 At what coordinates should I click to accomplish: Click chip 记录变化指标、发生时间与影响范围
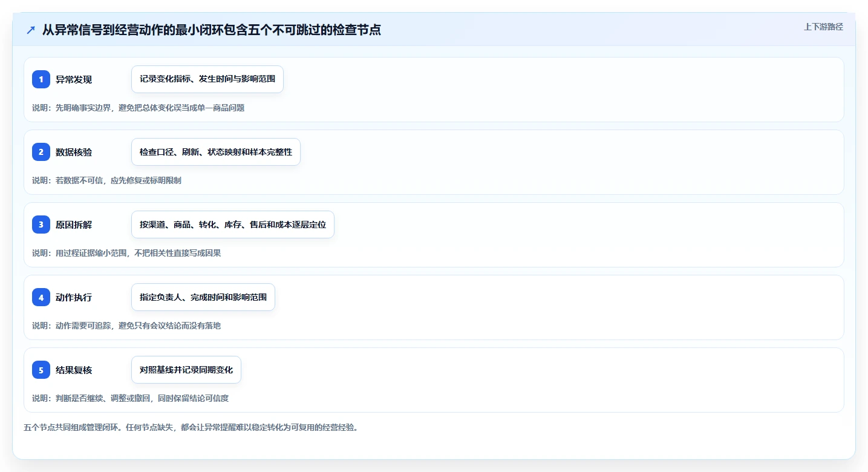click(207, 79)
